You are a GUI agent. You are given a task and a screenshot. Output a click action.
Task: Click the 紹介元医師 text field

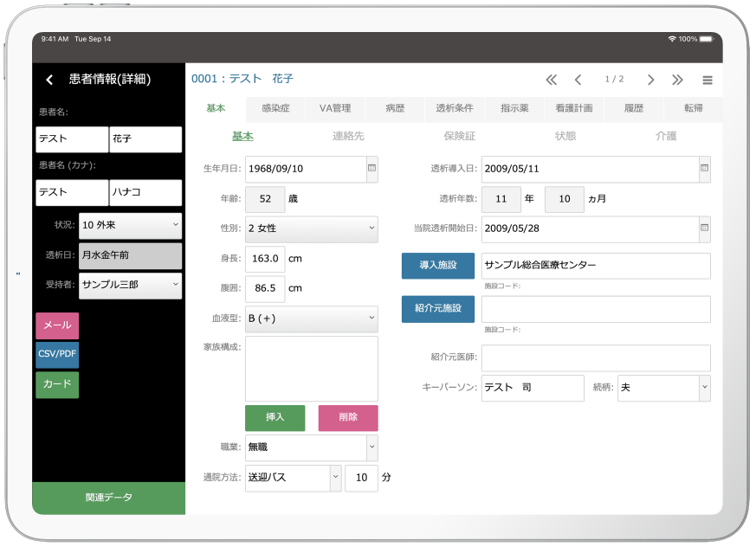pos(596,357)
